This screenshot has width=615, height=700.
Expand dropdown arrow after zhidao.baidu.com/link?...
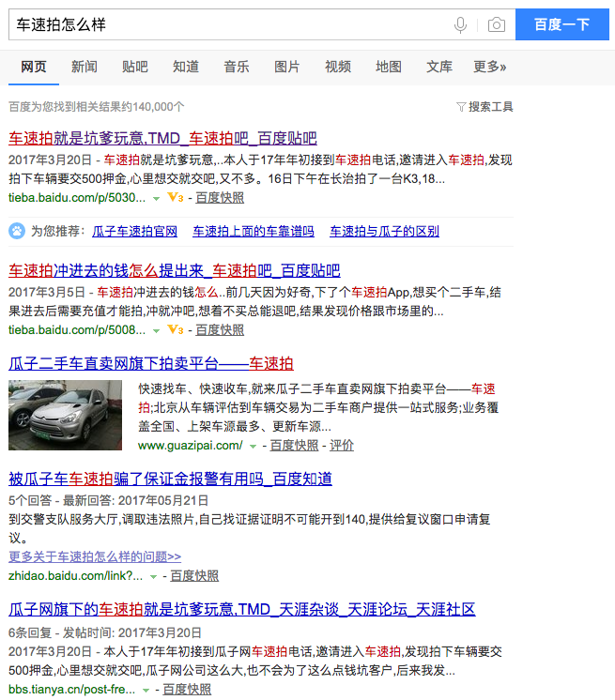point(153,577)
